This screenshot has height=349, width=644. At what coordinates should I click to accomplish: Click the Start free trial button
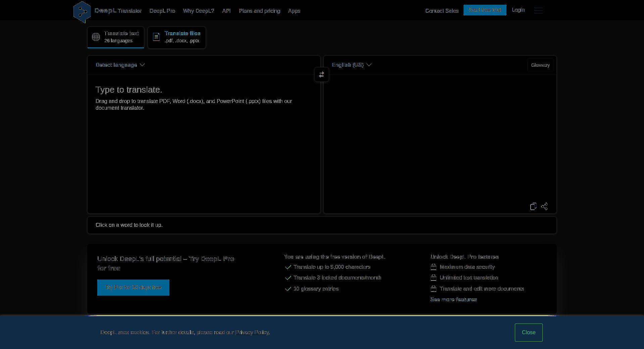pyautogui.click(x=485, y=10)
